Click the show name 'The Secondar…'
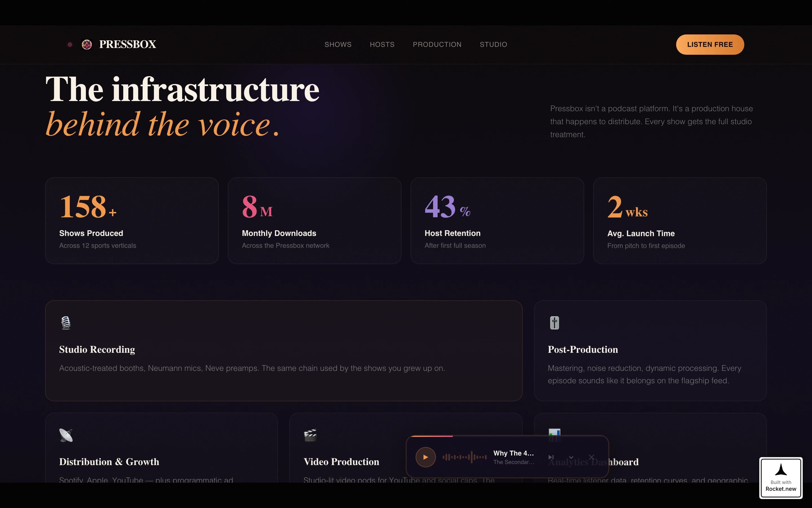 513,462
